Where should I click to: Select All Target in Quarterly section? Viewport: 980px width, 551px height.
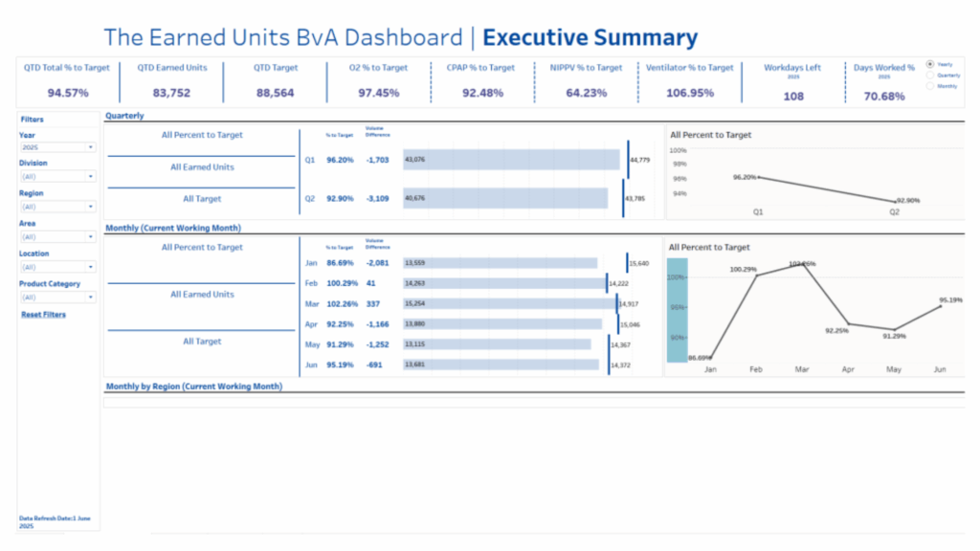[x=202, y=199]
